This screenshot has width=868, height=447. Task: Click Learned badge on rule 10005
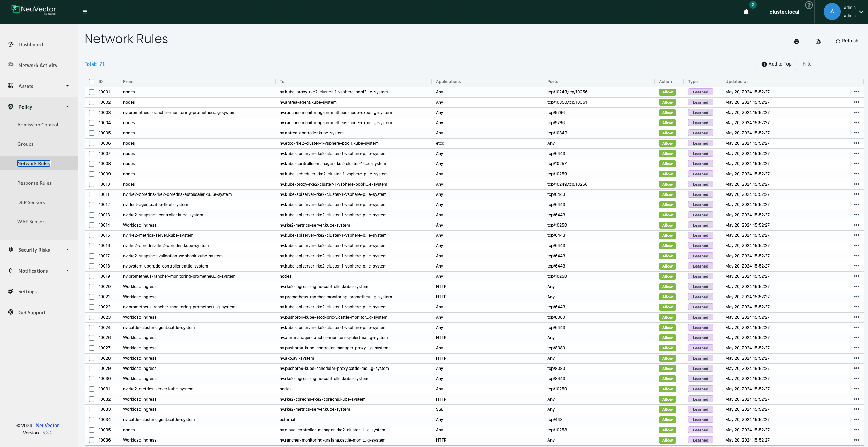[701, 133]
